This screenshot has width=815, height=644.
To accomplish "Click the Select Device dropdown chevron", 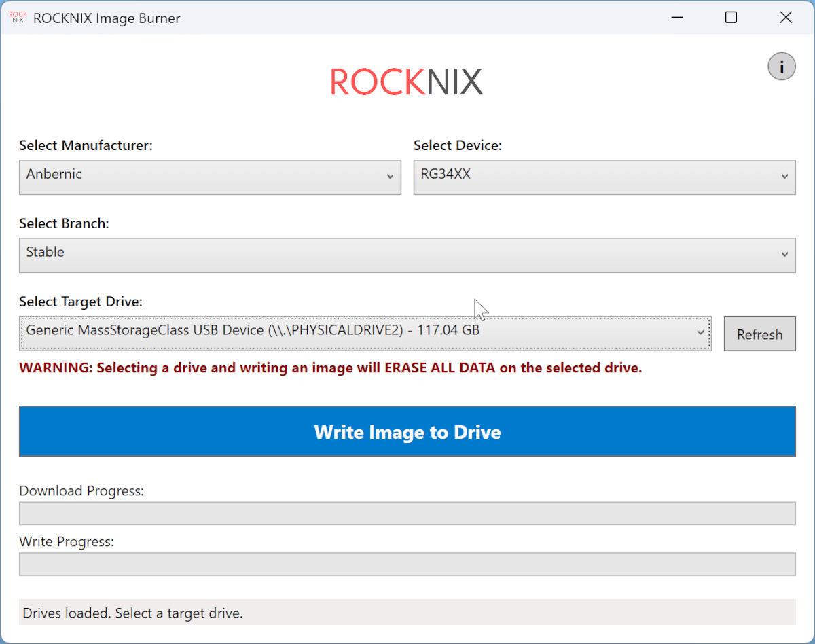I will click(x=786, y=177).
